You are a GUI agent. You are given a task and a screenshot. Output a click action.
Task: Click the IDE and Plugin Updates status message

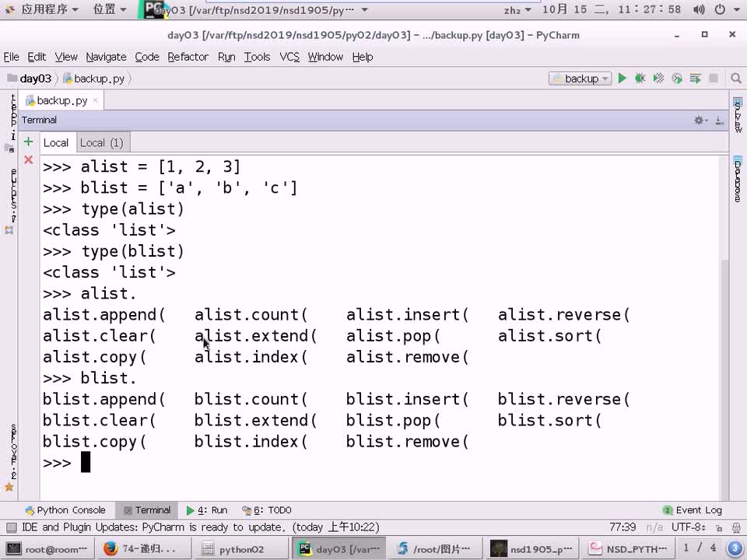pos(201,527)
